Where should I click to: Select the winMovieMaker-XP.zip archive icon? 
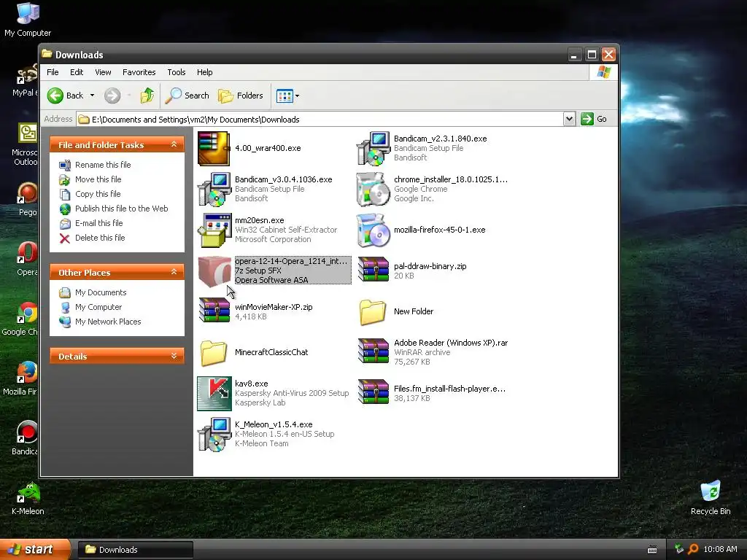pyautogui.click(x=214, y=311)
